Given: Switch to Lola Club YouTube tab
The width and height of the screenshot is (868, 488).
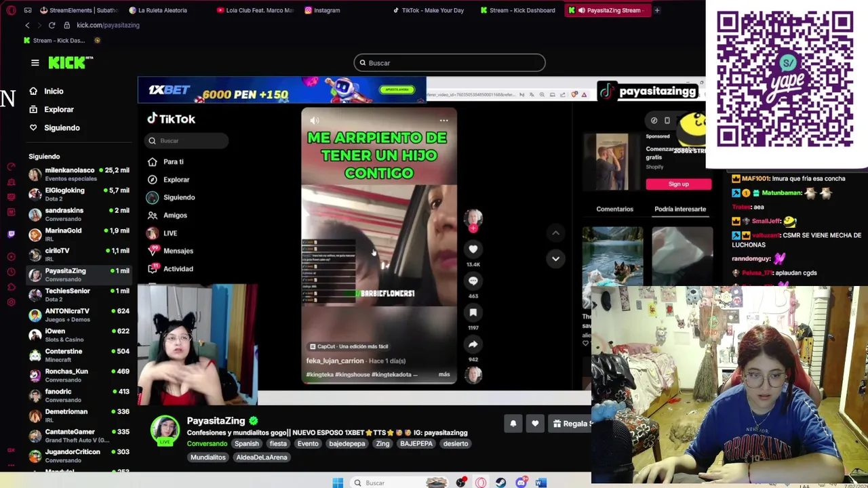Looking at the screenshot, I should click(255, 10).
